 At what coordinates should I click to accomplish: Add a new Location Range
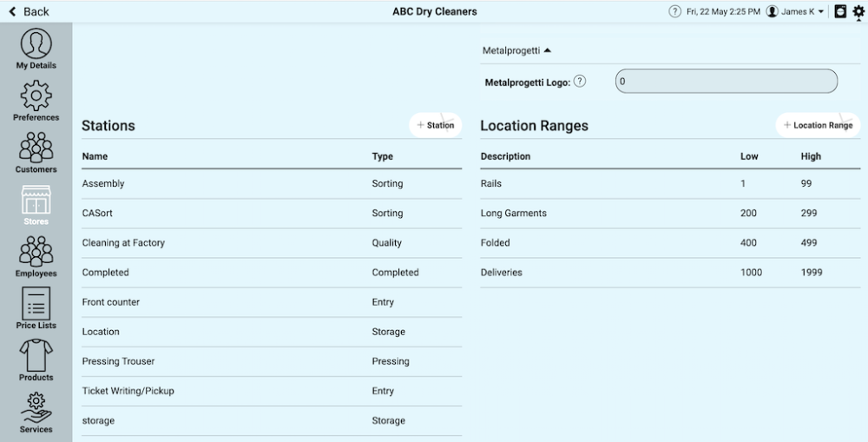(x=818, y=125)
